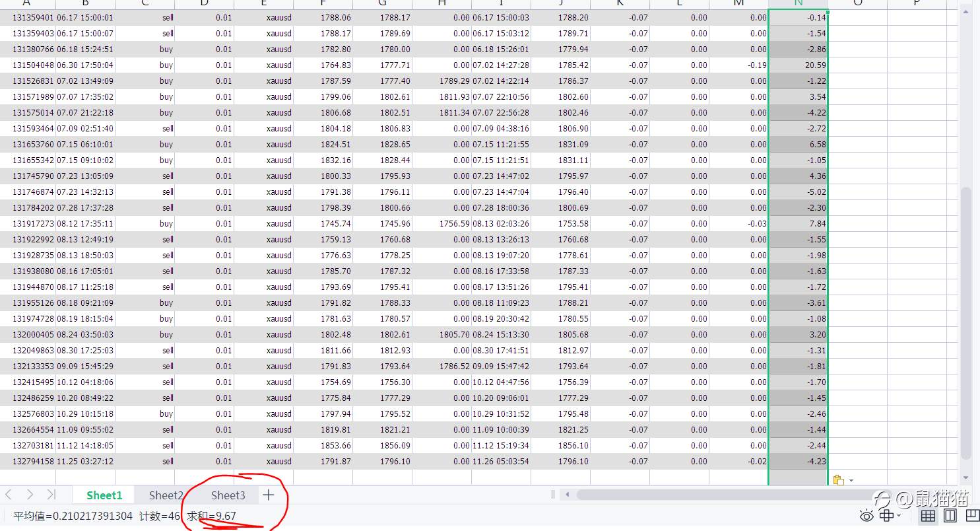Click vertical scrollbar down arrow

tap(966, 478)
